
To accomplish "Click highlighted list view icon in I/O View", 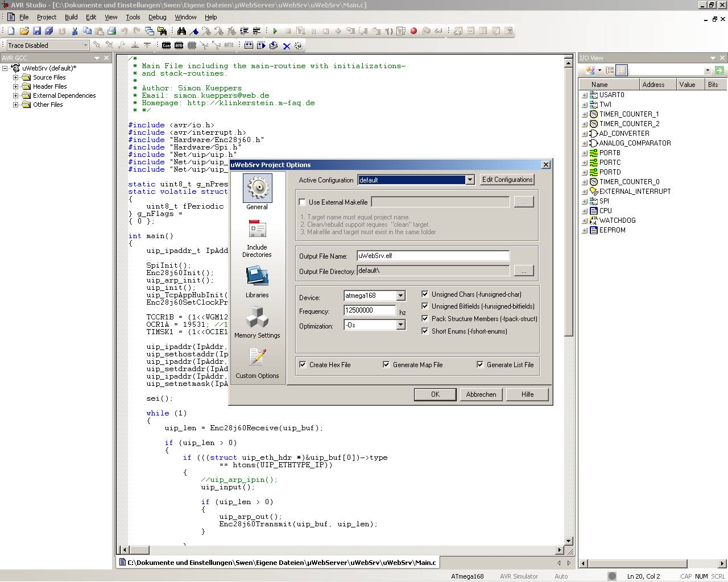I will [622, 70].
